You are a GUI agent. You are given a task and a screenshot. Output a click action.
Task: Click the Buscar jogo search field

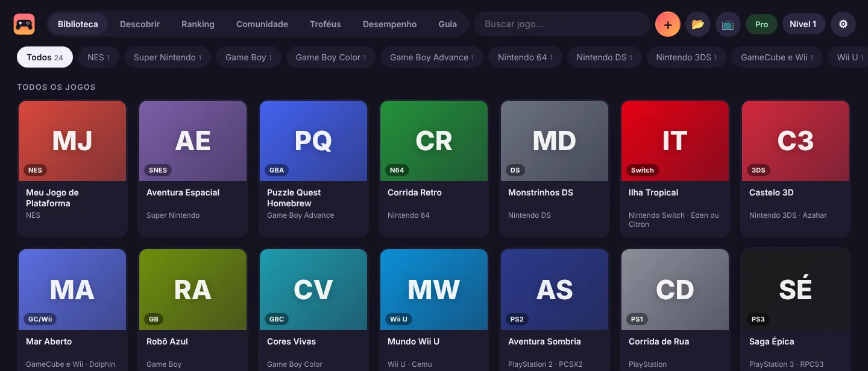point(562,24)
